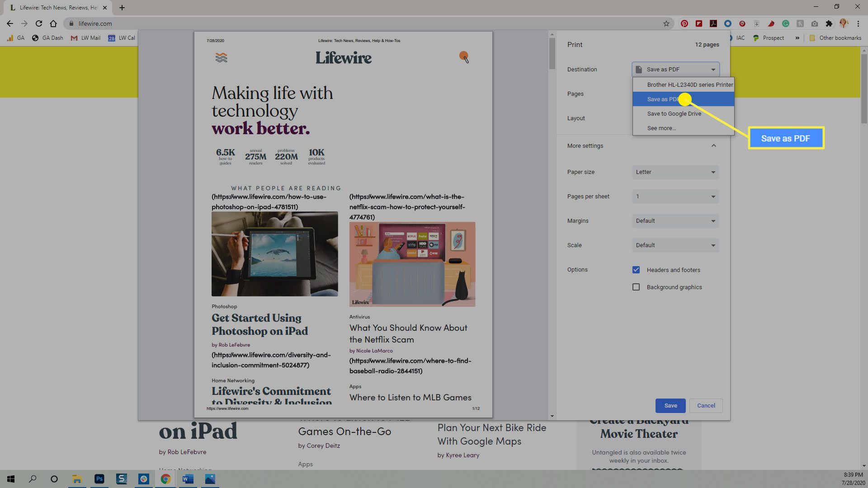Click the Lifewire favicon in browser tab
Screen dimensions: 868x488
12,7
